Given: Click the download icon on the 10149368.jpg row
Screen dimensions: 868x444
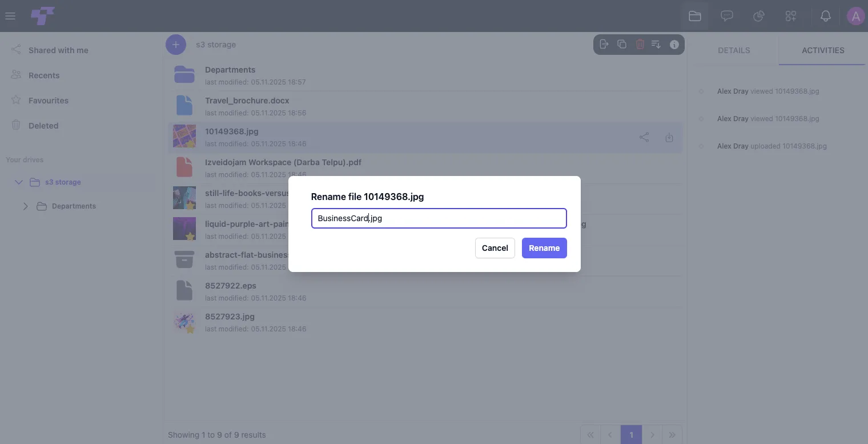Looking at the screenshot, I should pos(669,137).
